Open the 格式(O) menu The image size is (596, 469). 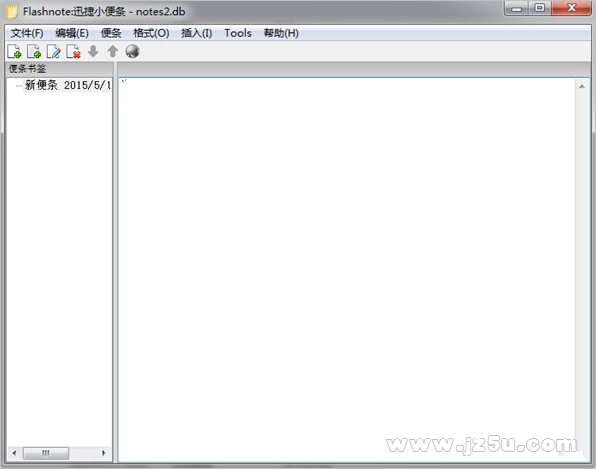coord(151,33)
